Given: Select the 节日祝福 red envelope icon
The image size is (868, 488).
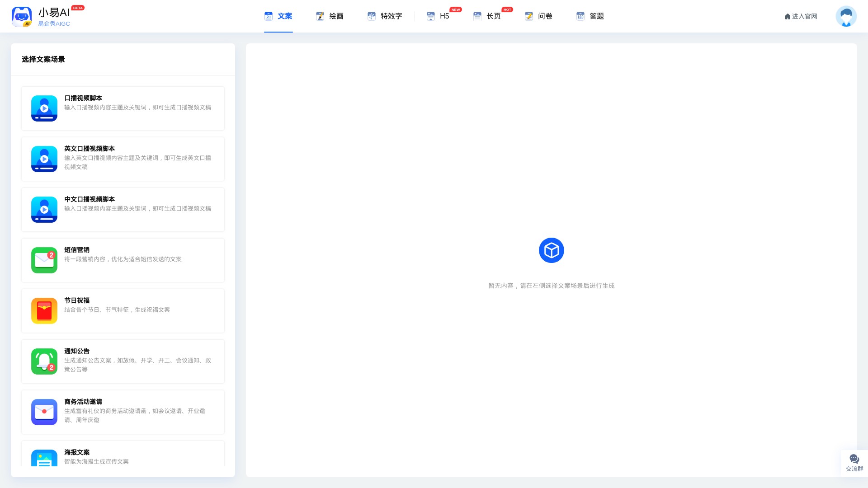Looking at the screenshot, I should [x=44, y=311].
